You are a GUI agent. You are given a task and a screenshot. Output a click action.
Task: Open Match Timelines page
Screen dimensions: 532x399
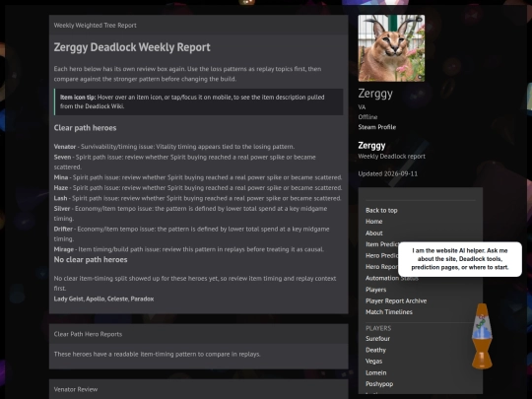pyautogui.click(x=389, y=312)
